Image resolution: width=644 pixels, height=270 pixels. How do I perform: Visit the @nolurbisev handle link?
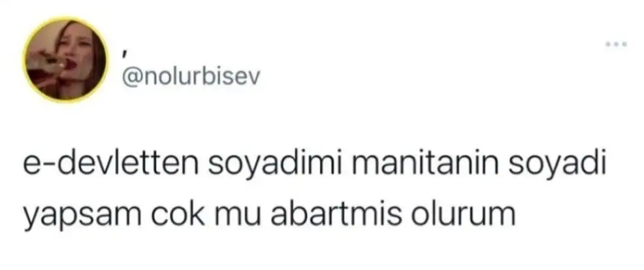pyautogui.click(x=191, y=77)
